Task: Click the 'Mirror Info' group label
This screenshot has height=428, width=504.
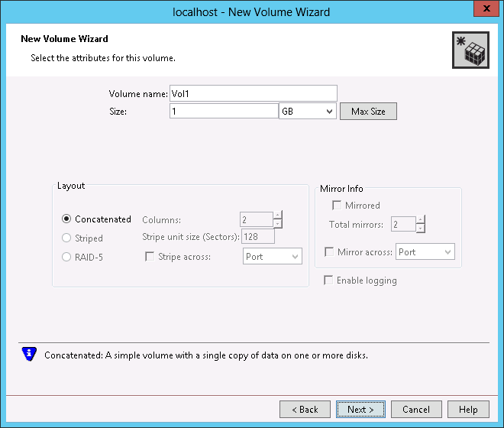Action: pos(341,189)
